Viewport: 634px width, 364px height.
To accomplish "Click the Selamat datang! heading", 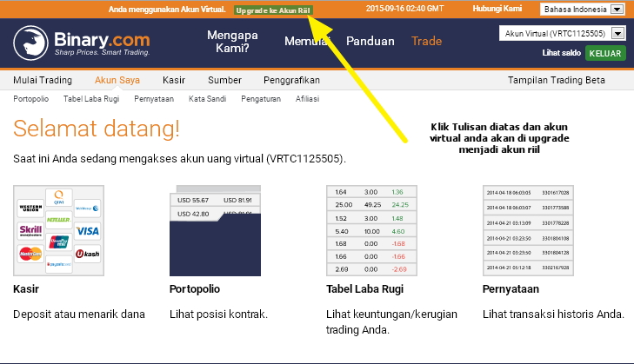I will (97, 129).
